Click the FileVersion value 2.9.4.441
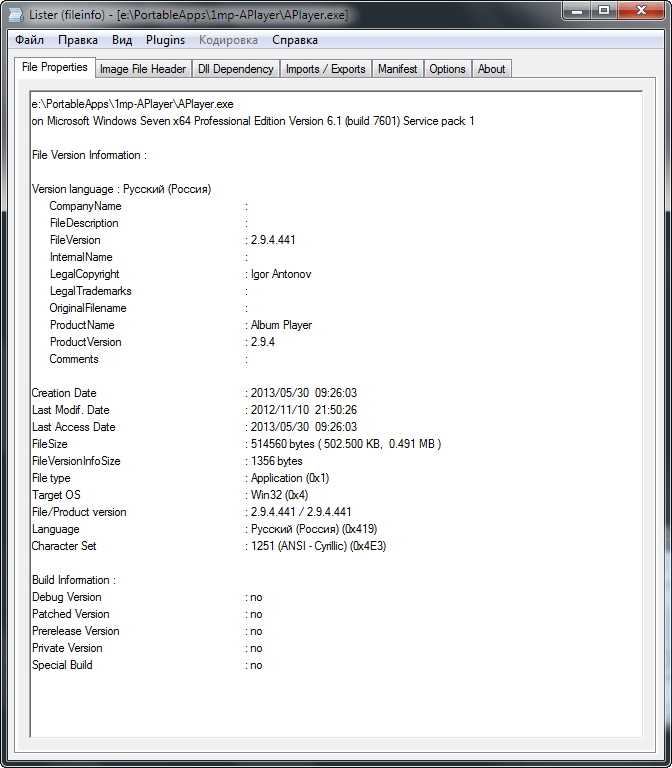 (273, 240)
